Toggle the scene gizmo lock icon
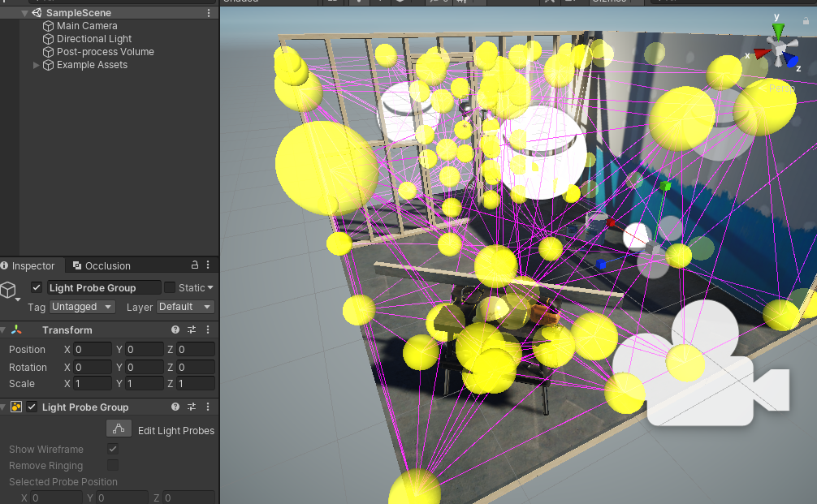 pyautogui.click(x=806, y=21)
